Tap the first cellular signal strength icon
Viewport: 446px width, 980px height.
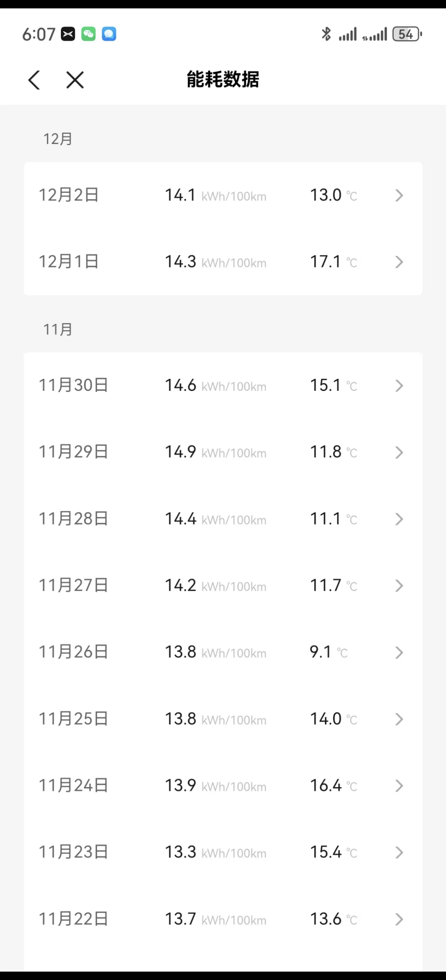[347, 34]
